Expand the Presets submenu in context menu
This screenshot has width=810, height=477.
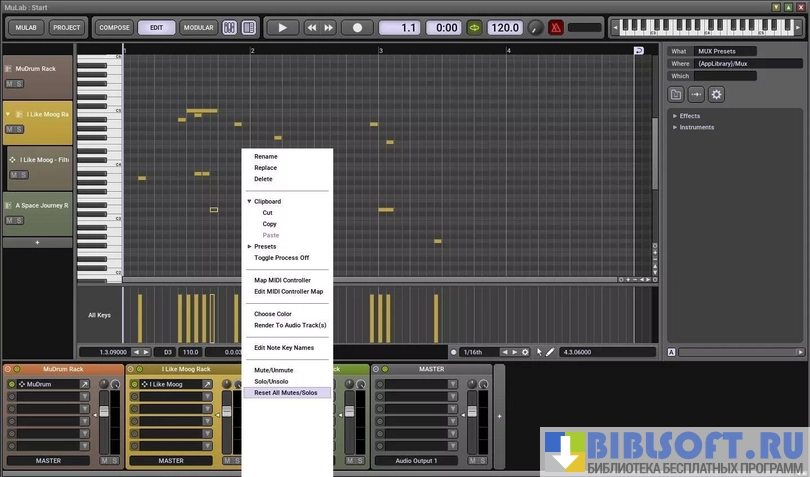264,246
